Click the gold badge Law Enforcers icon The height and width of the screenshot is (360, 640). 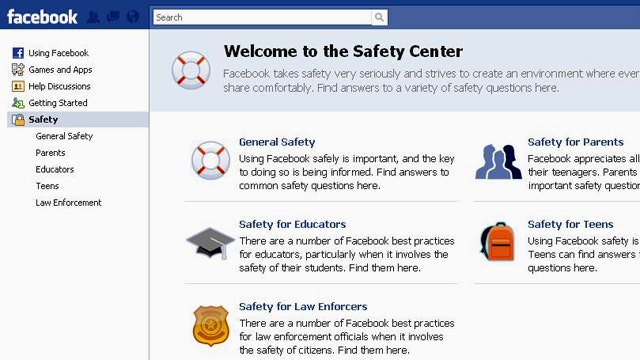[211, 326]
